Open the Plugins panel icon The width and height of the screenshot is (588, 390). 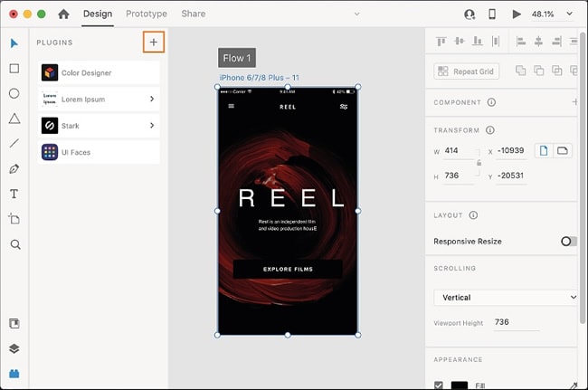pyautogui.click(x=14, y=374)
